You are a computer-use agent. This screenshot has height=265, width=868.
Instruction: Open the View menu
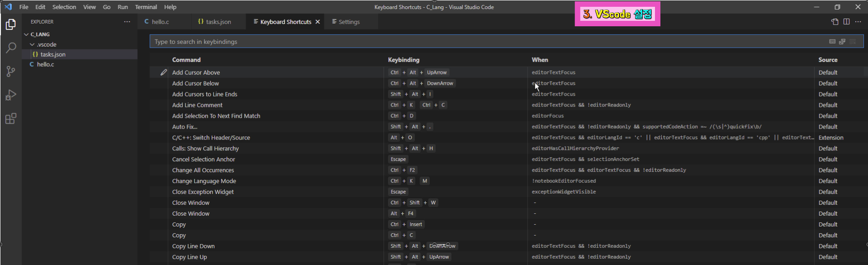(89, 7)
